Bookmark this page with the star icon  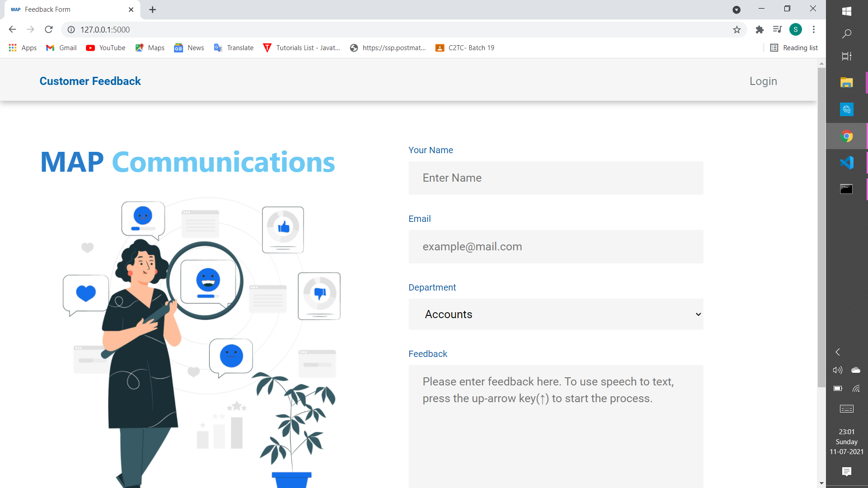click(737, 29)
